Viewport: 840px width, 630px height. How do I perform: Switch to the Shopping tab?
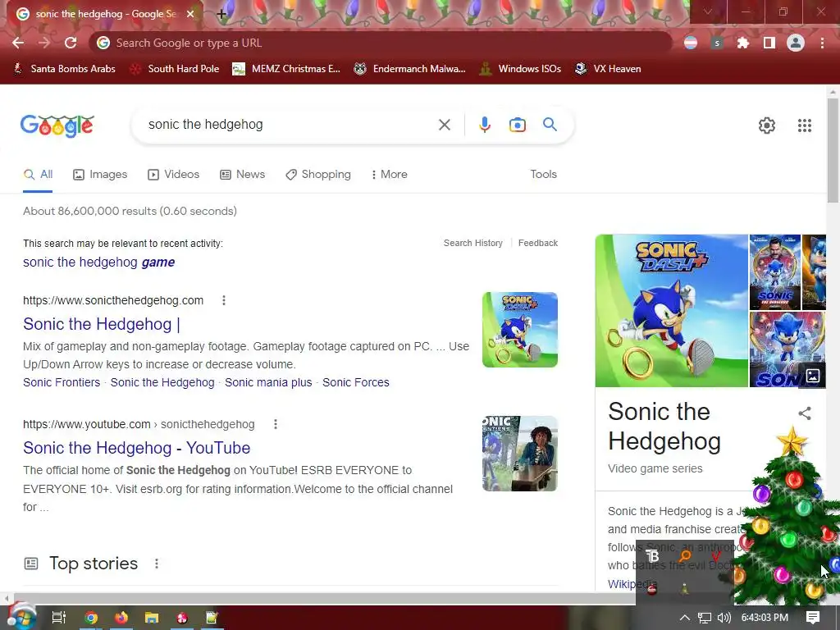(x=318, y=174)
